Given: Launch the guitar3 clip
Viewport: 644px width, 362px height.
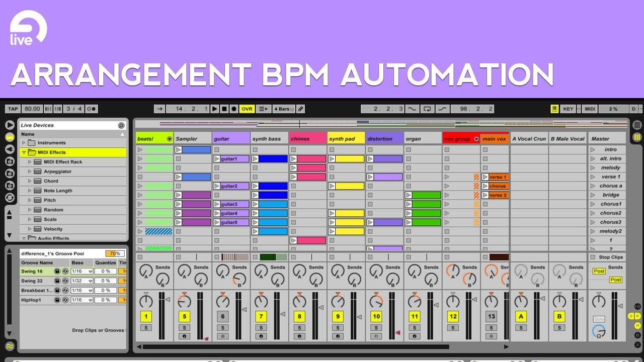Looking at the screenshot, I should 216,204.
